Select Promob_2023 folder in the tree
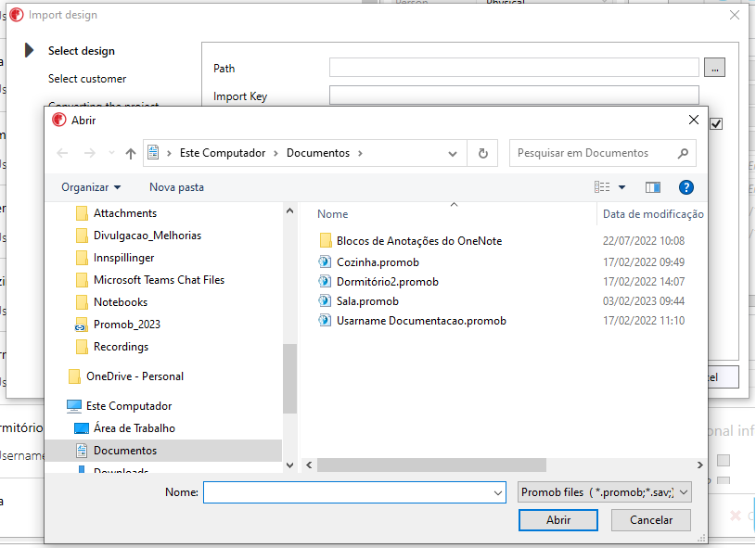This screenshot has width=756, height=548. [x=127, y=325]
